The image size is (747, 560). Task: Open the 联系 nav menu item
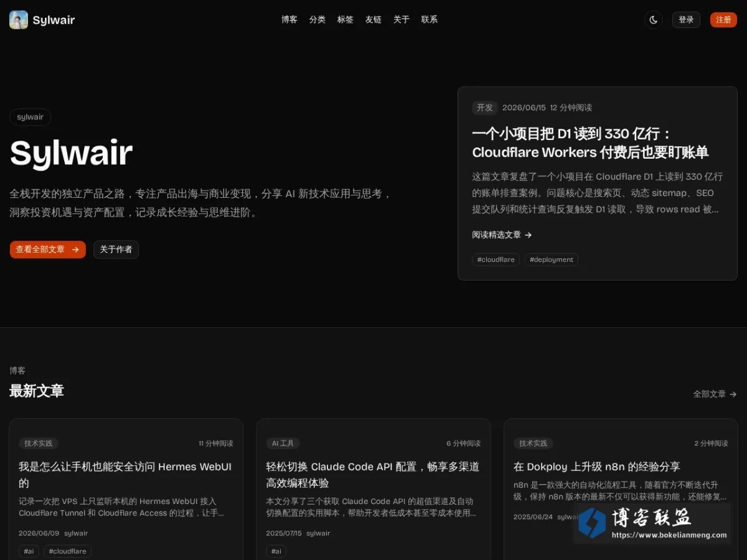pos(430,20)
